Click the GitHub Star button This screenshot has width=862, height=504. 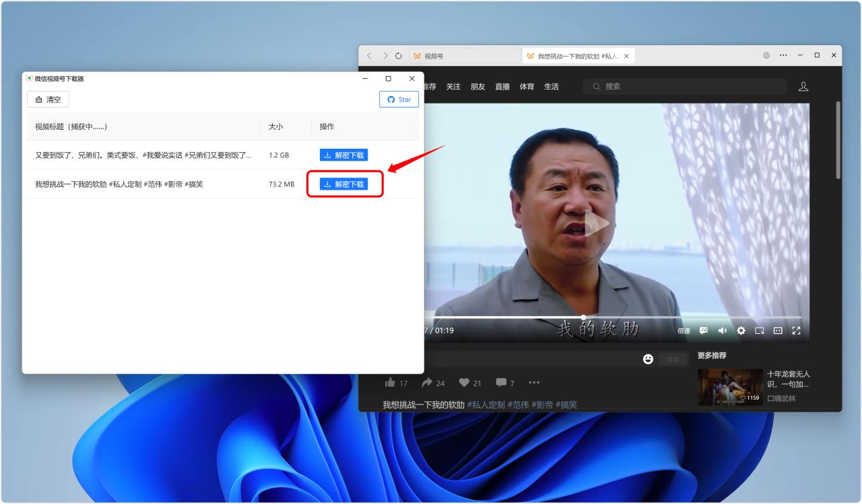pos(399,100)
